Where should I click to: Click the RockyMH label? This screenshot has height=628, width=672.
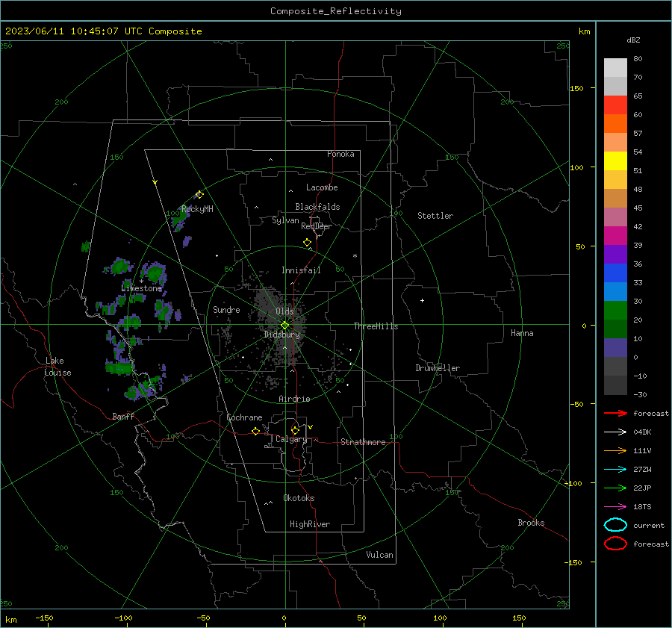(x=197, y=209)
